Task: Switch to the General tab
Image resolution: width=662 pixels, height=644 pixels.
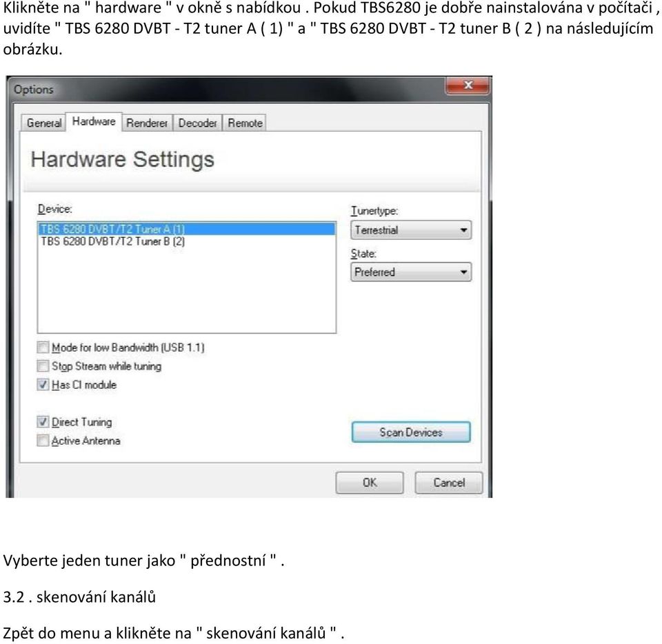Action: 43,123
